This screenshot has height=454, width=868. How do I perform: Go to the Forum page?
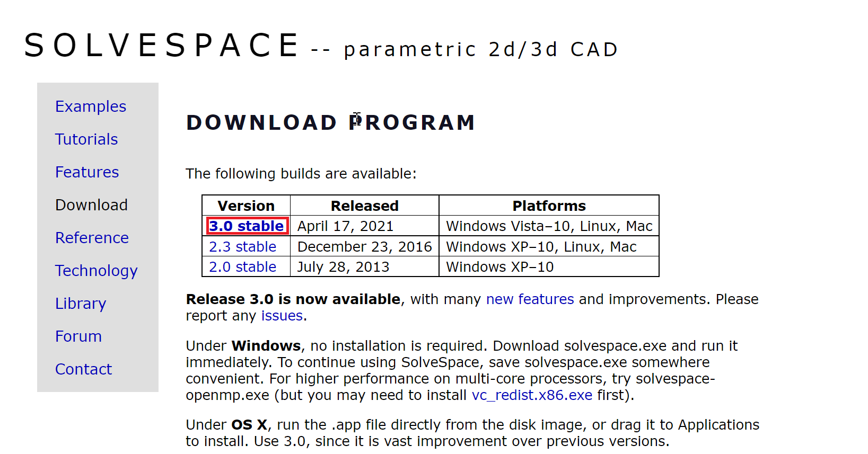pos(78,336)
